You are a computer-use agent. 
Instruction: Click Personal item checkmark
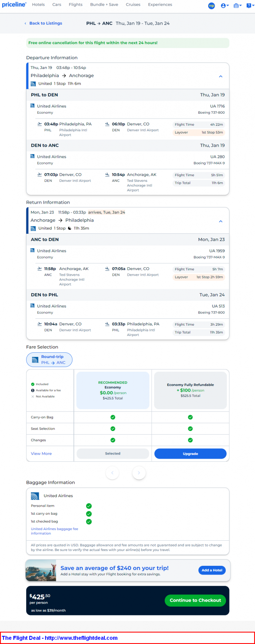coord(89,506)
